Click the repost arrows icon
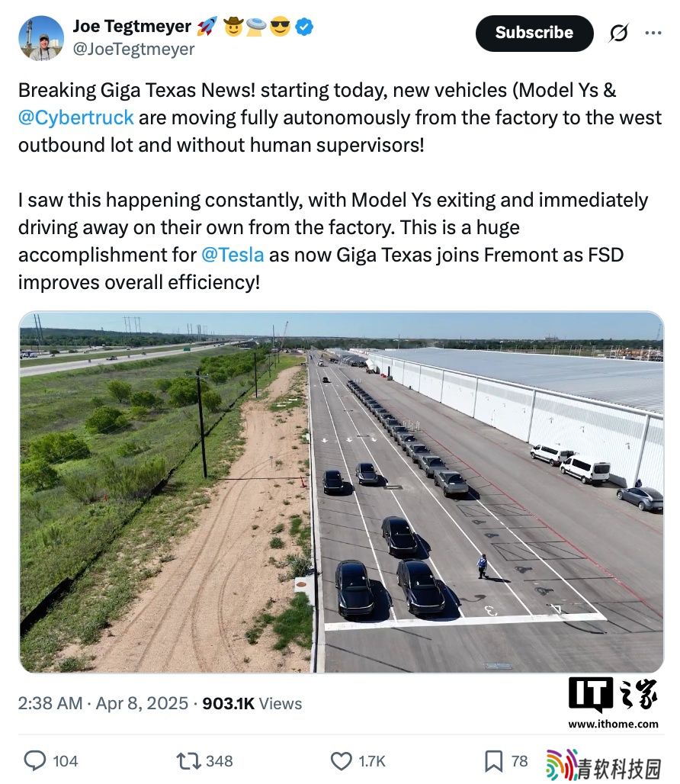Image resolution: width=680 pixels, height=784 pixels. click(x=189, y=761)
